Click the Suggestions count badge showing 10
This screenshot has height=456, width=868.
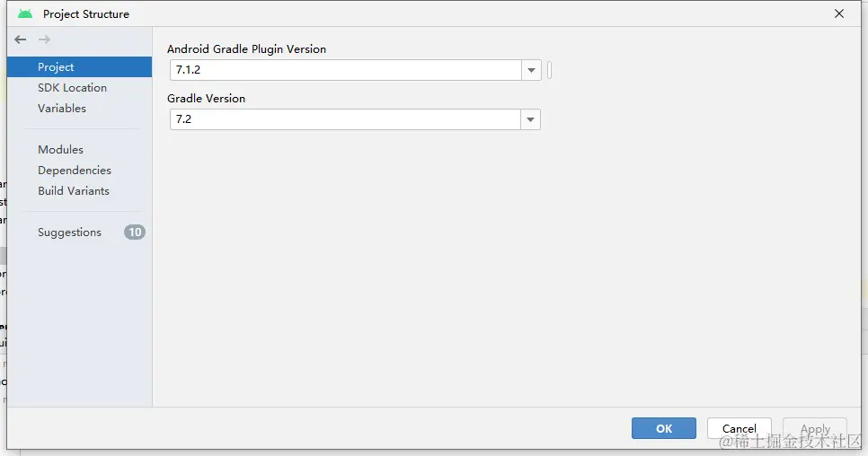[134, 232]
